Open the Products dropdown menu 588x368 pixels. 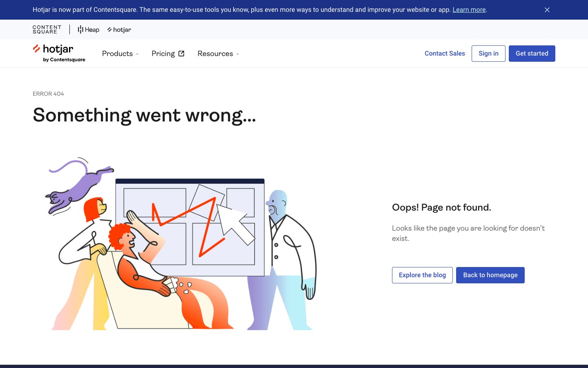pyautogui.click(x=118, y=54)
